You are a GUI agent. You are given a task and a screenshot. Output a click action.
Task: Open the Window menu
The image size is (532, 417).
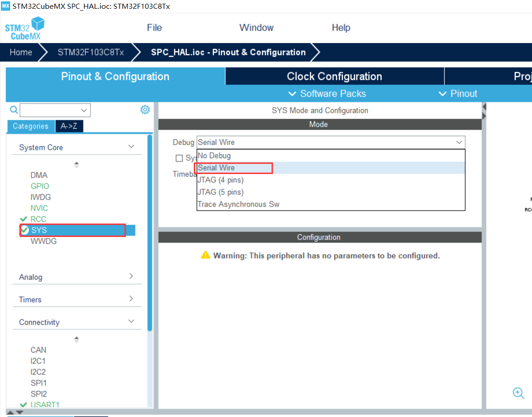(256, 27)
